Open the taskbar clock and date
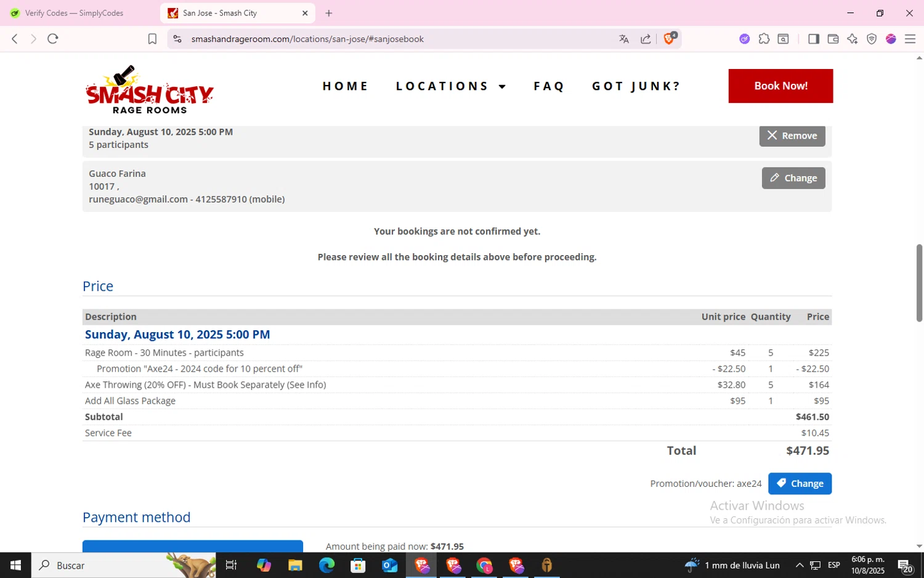The height and width of the screenshot is (578, 924). 868,565
